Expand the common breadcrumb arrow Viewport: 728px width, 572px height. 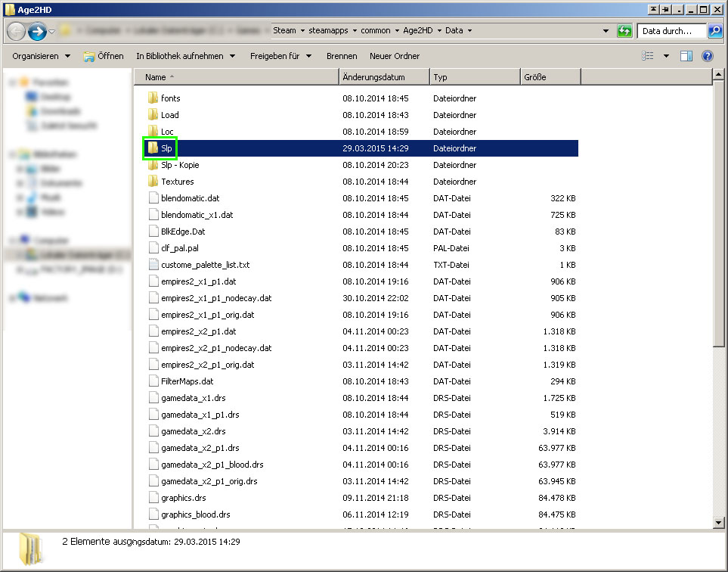397,31
